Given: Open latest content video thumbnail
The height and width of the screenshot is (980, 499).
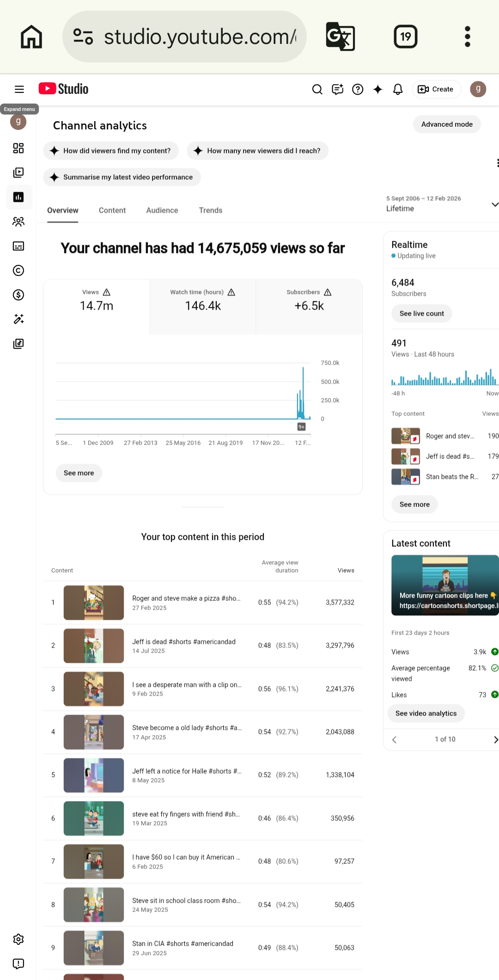Looking at the screenshot, I should 445,585.
